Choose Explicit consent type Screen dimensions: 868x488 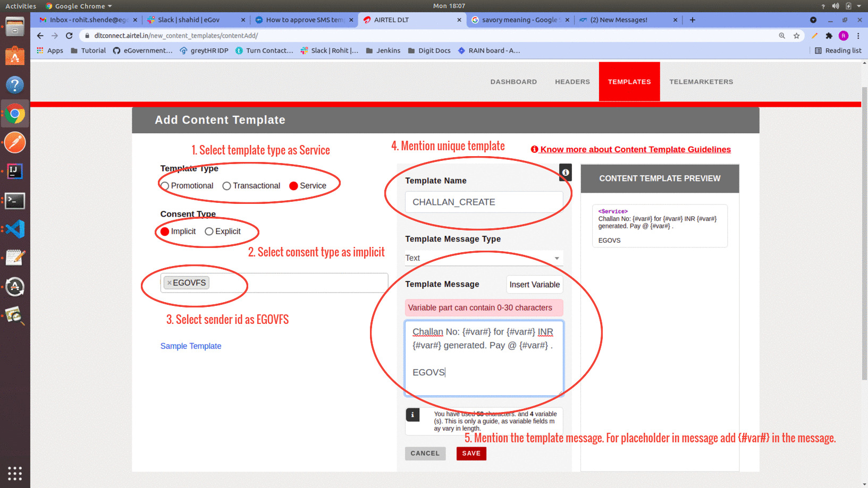(209, 232)
